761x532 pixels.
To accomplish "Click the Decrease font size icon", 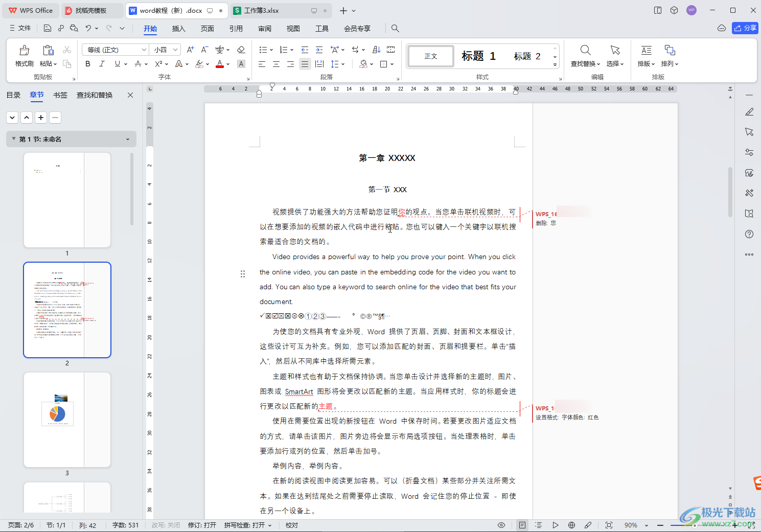I will [x=204, y=50].
